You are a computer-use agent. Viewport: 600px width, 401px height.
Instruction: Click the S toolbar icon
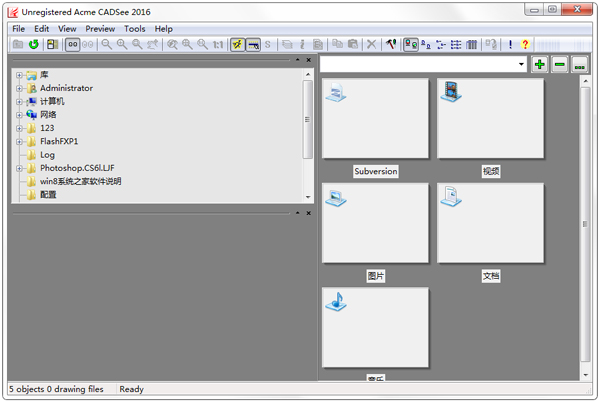[267, 44]
